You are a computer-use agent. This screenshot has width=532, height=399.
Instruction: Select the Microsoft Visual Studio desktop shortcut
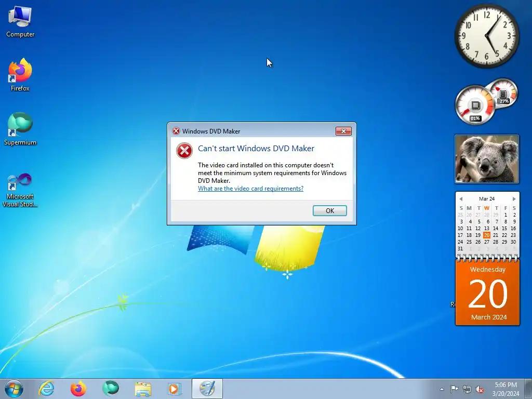pyautogui.click(x=20, y=190)
